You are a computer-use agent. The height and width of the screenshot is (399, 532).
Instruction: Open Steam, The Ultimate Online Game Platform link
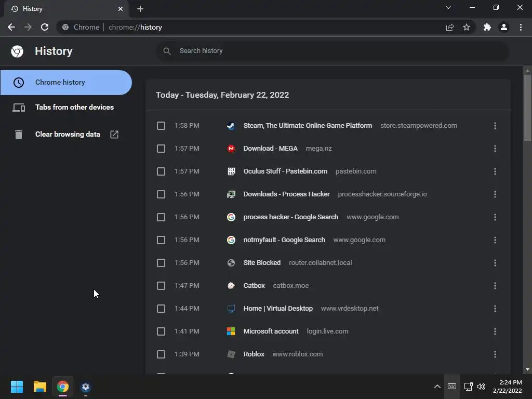pyautogui.click(x=308, y=126)
